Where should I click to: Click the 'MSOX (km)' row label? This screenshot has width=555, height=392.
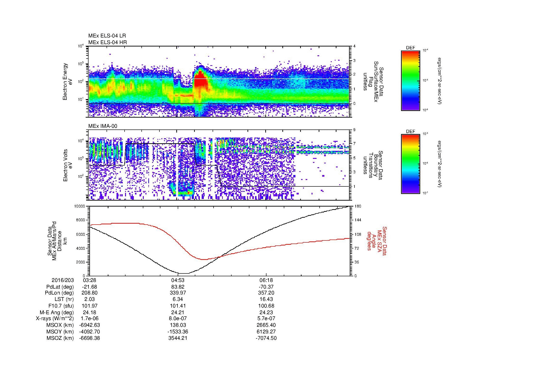(60, 325)
